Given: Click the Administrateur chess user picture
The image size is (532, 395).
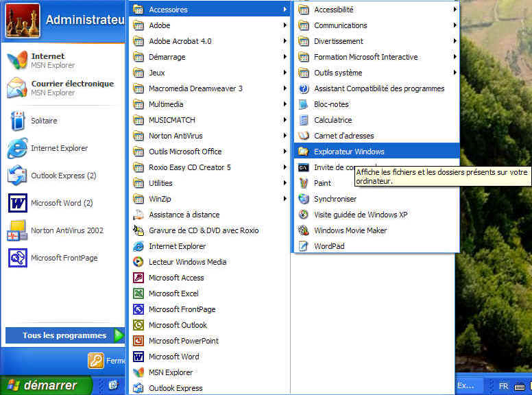Looking at the screenshot, I should tap(23, 21).
